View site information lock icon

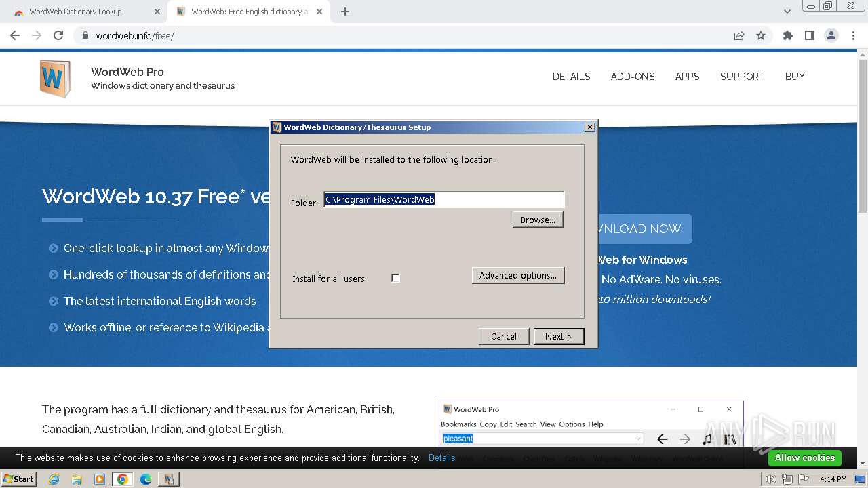85,35
